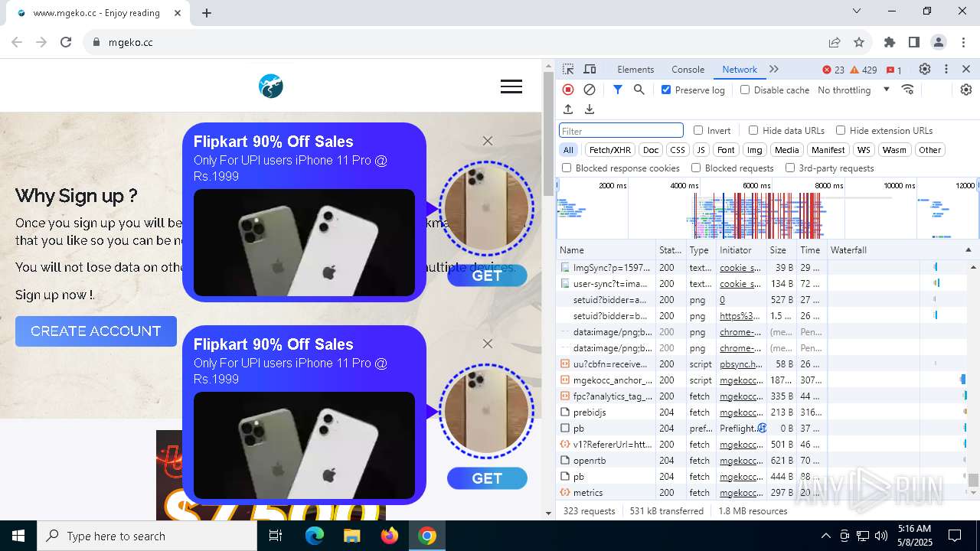The height and width of the screenshot is (551, 980).
Task: Open DevTools customize three-dot menu
Action: [x=946, y=69]
